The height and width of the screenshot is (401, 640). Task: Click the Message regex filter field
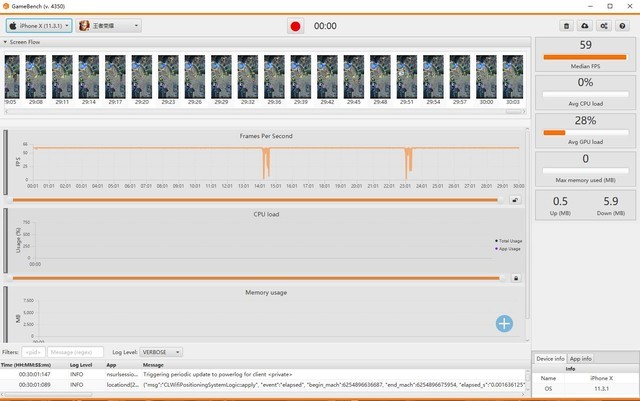pyautogui.click(x=75, y=352)
